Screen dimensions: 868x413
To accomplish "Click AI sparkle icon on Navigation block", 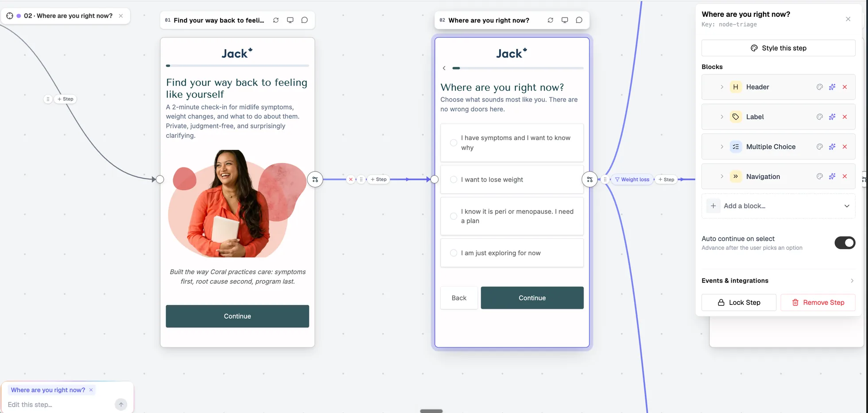I will pos(832,176).
